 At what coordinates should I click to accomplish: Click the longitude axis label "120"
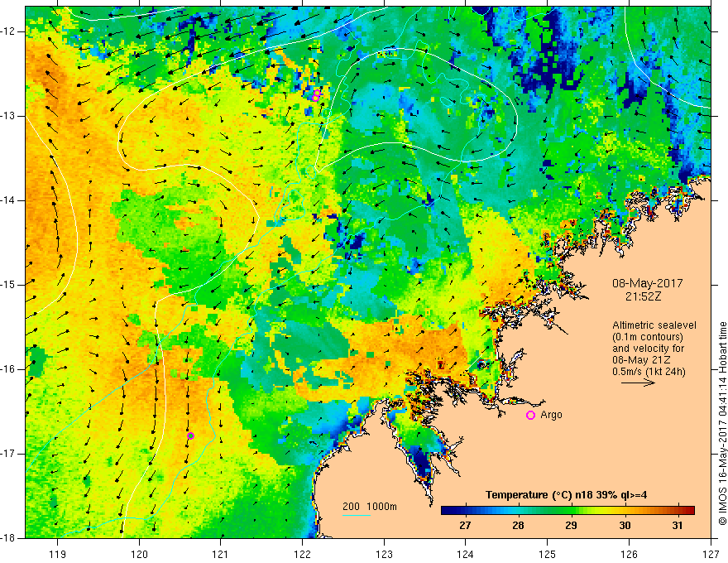pyautogui.click(x=139, y=554)
